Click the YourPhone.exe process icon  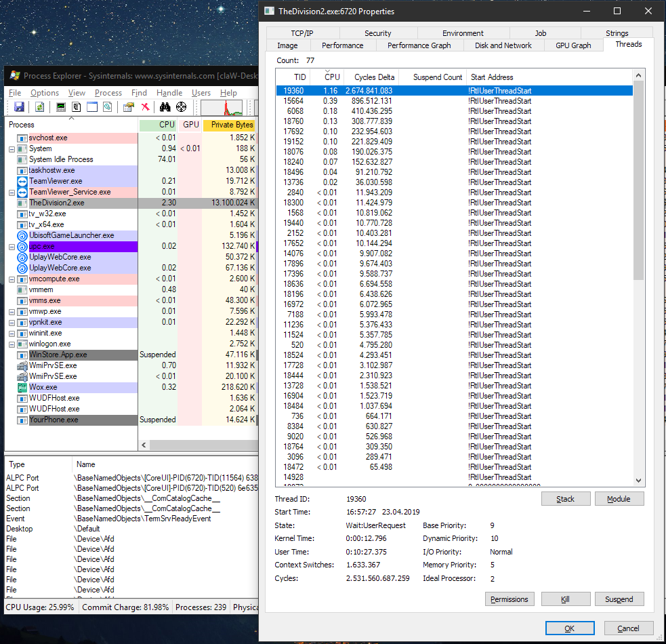point(22,420)
